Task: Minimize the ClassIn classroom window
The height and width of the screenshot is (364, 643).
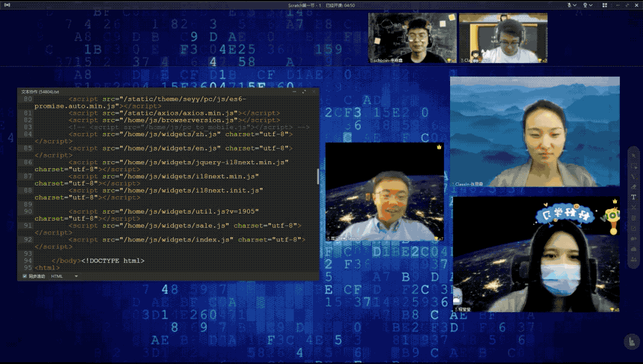Action: [617, 5]
